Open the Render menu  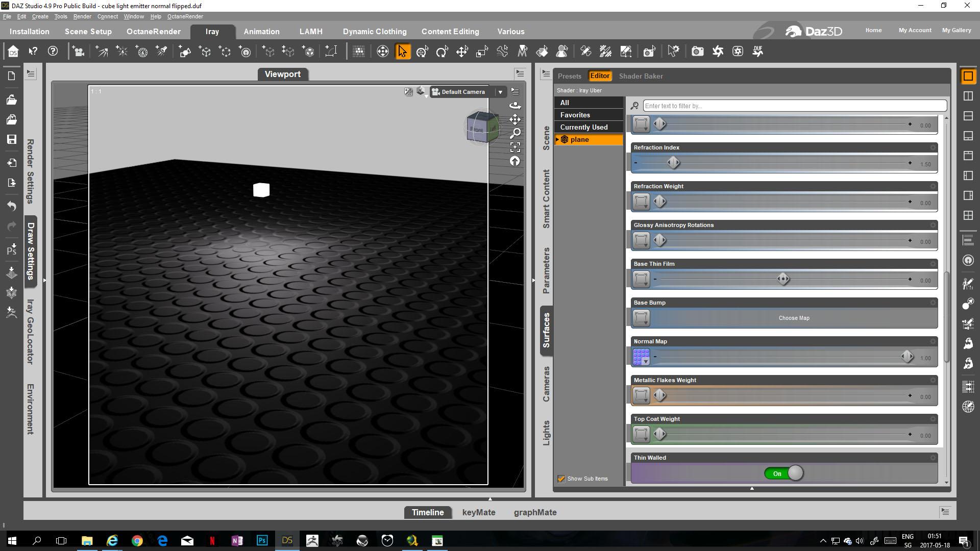pyautogui.click(x=82, y=16)
